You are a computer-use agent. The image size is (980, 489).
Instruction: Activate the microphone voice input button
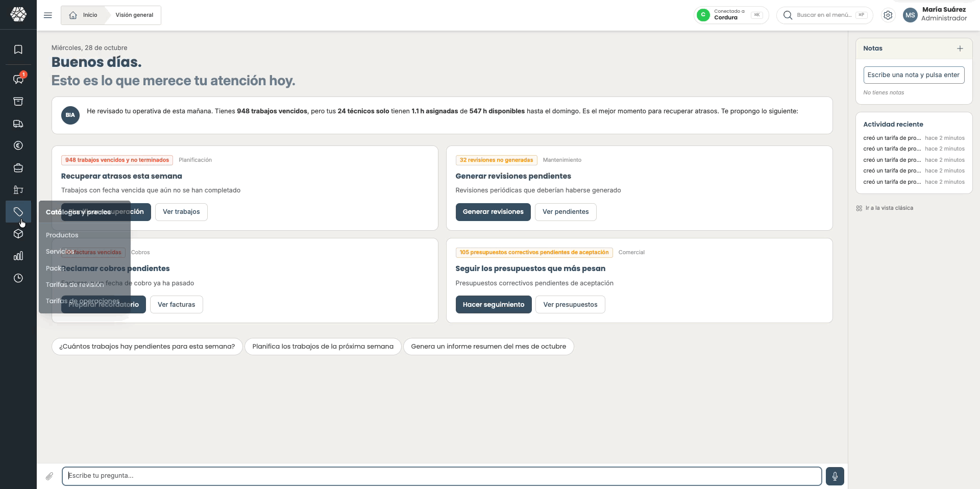(835, 476)
